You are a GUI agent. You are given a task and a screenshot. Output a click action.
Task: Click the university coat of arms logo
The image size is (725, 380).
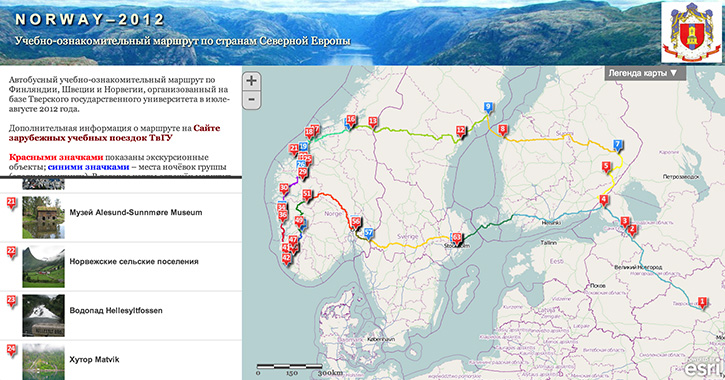691,32
